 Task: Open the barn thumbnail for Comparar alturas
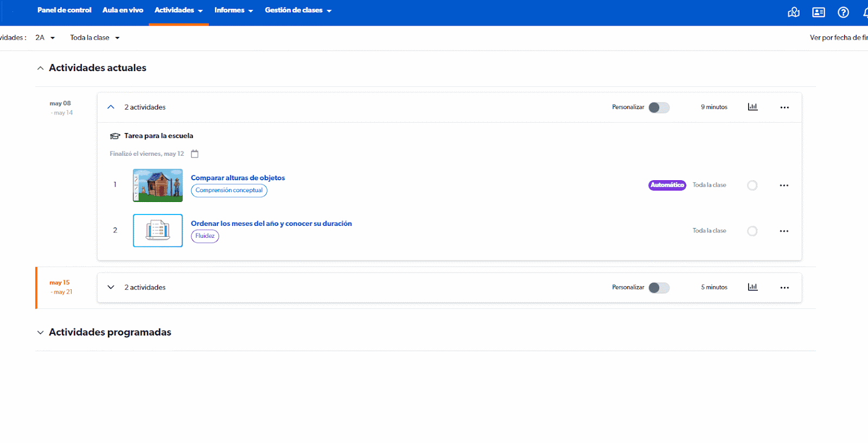[x=158, y=185]
